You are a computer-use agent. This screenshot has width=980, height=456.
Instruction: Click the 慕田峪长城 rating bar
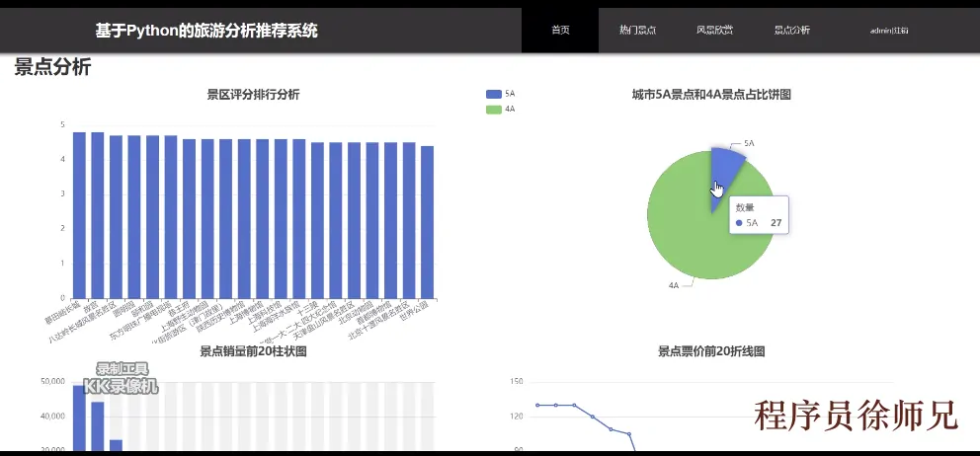(x=79, y=215)
